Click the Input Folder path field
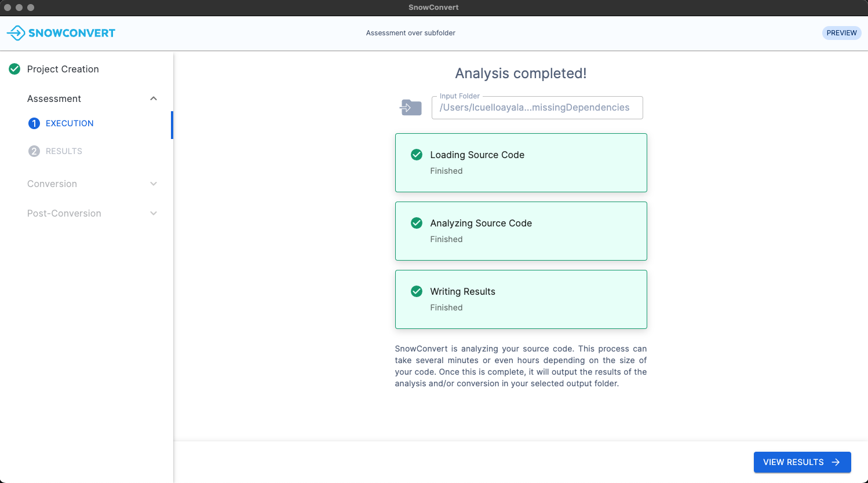The height and width of the screenshot is (483, 868). (537, 108)
